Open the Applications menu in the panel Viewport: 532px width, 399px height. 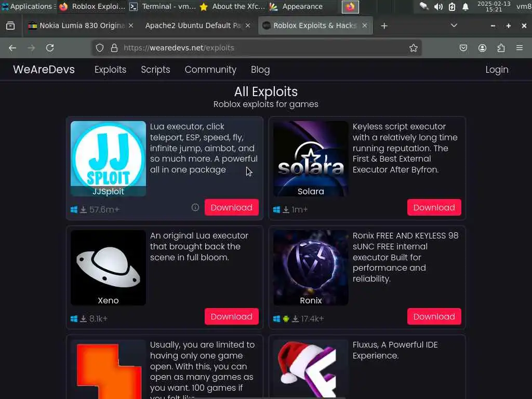pos(29,6)
